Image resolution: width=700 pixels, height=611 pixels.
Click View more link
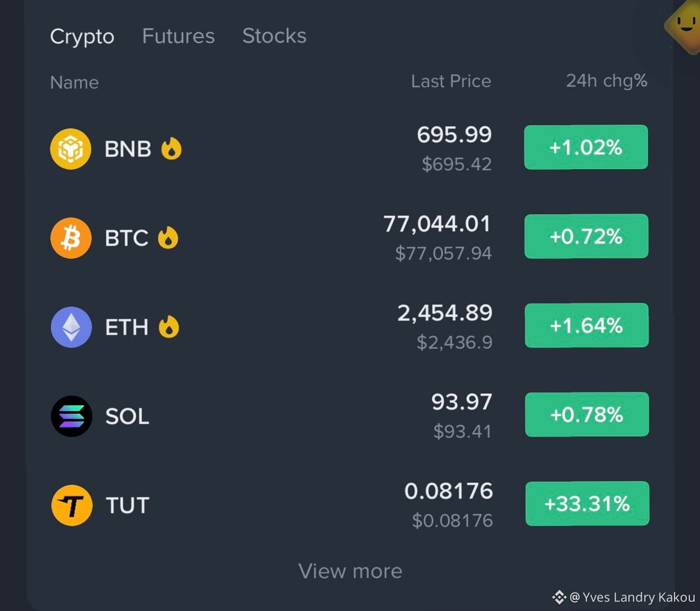[350, 571]
